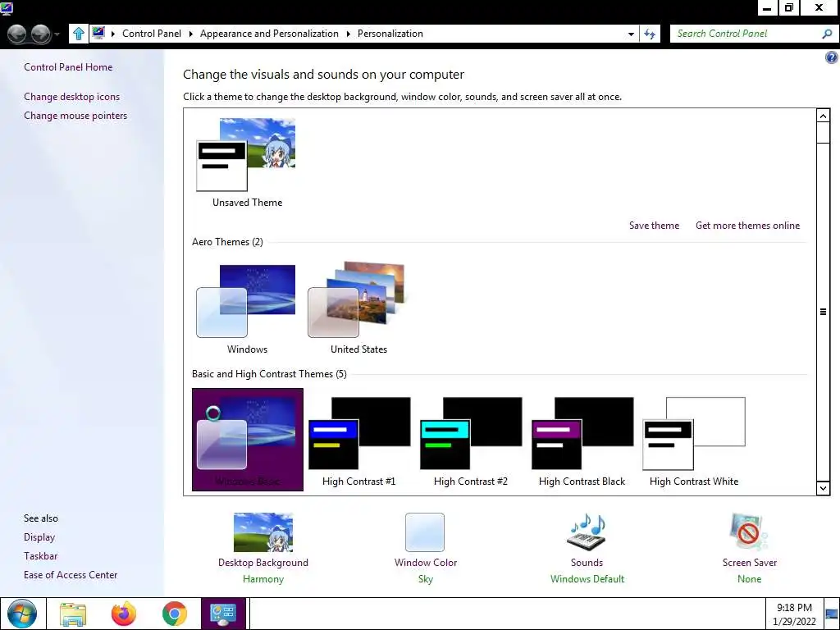Click the Refresh icon next to address bar
Image resolution: width=840 pixels, height=630 pixels.
650,34
